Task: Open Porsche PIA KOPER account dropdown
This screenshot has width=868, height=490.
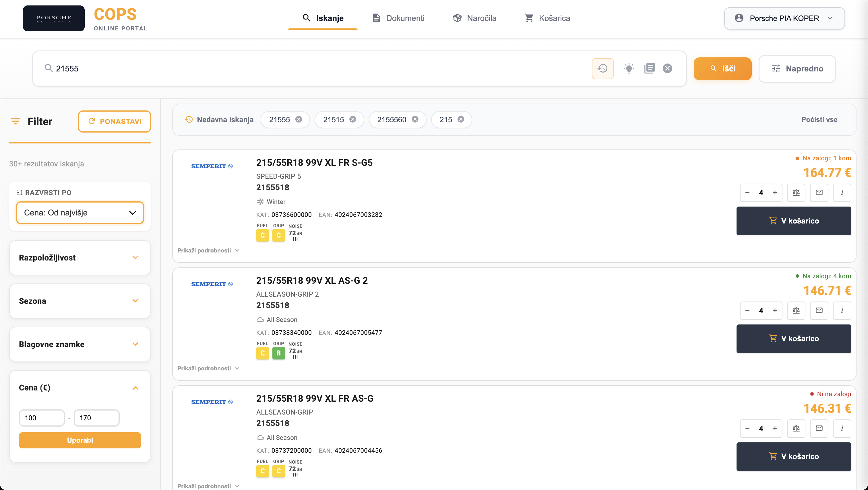Action: pyautogui.click(x=784, y=18)
